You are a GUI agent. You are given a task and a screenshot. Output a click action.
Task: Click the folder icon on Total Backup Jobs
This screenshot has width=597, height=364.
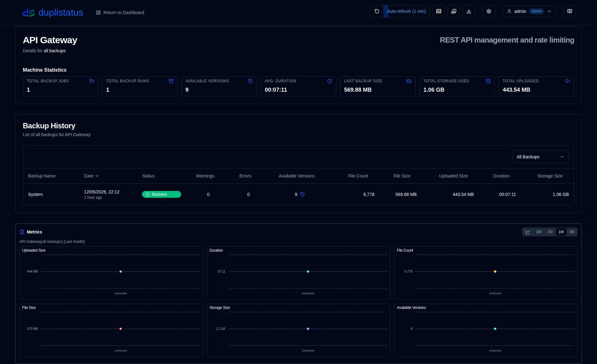tap(92, 81)
